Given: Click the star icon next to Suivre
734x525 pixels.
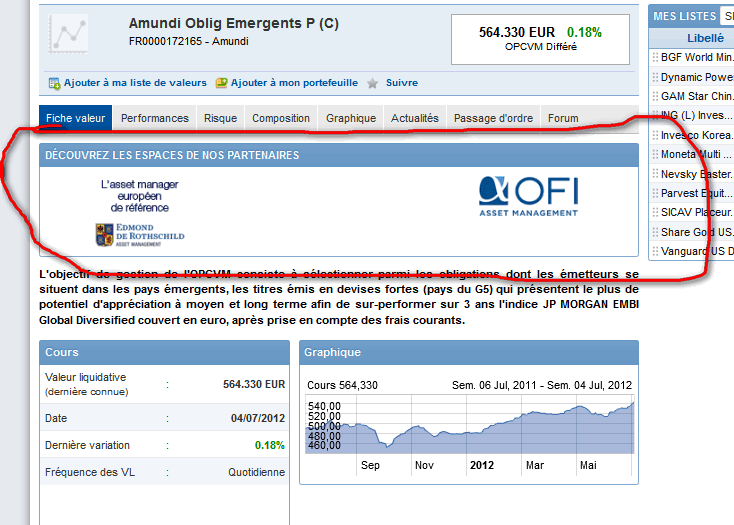Looking at the screenshot, I should [372, 83].
